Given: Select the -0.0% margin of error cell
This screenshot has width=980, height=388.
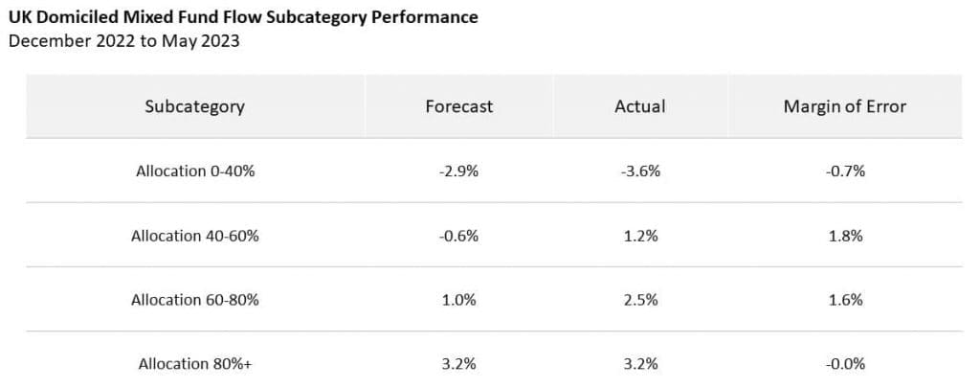Looking at the screenshot, I should tap(844, 364).
